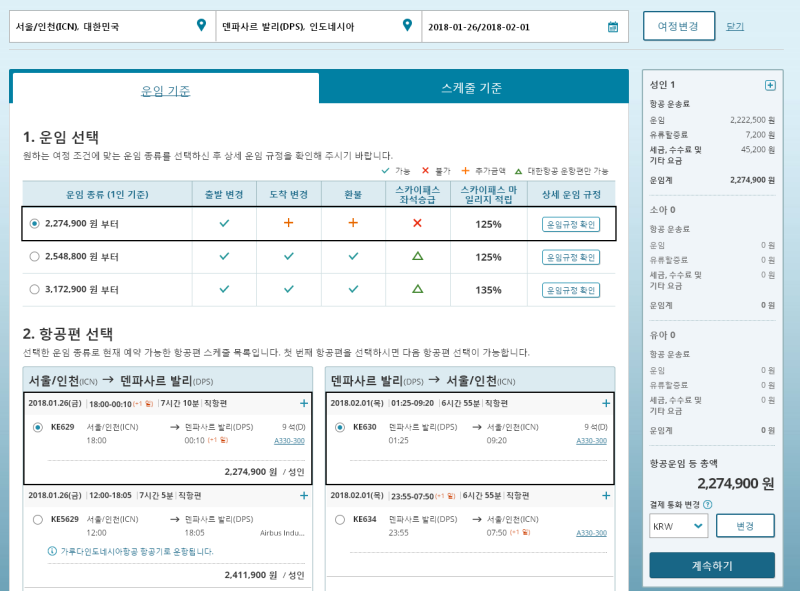This screenshot has width=800, height=591.
Task: Choose flight KE5629 radio button
Action: point(38,520)
